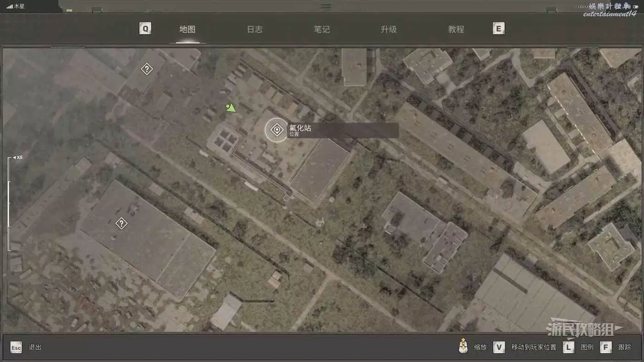Image resolution: width=644 pixels, height=362 pixels.
Task: Open the 笔记 tab
Action: coord(322,29)
